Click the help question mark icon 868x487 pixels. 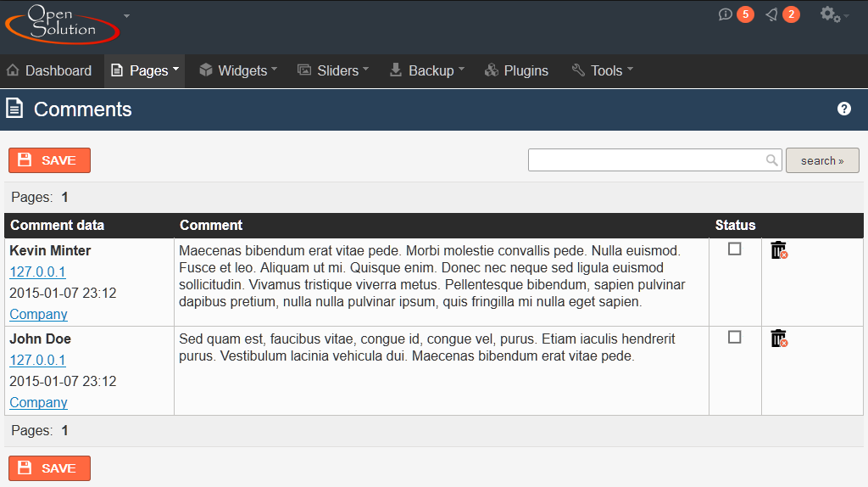point(844,109)
